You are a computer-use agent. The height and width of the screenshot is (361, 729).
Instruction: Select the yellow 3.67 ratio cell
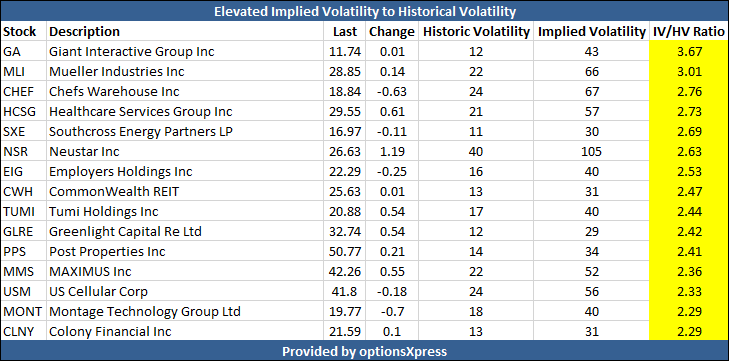tap(689, 51)
